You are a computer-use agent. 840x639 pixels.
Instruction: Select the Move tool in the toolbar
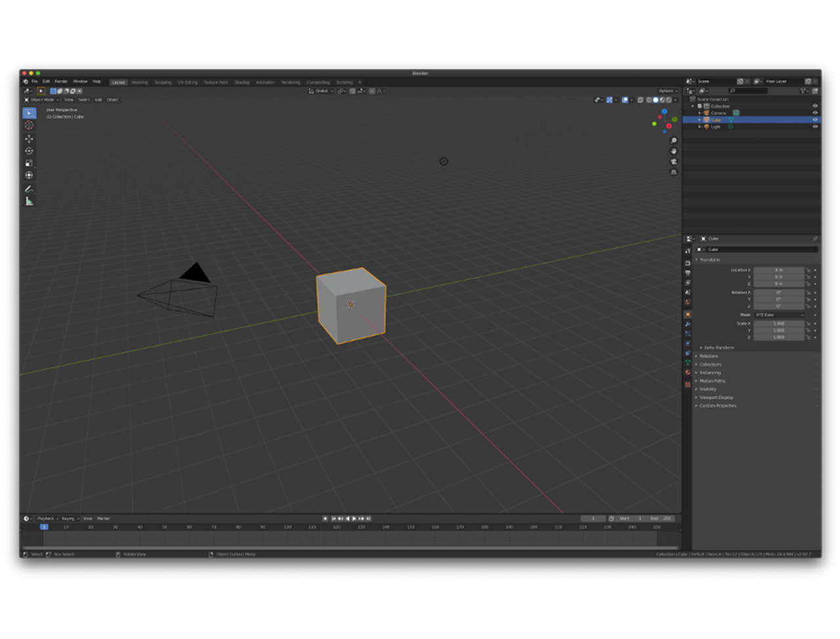click(29, 139)
